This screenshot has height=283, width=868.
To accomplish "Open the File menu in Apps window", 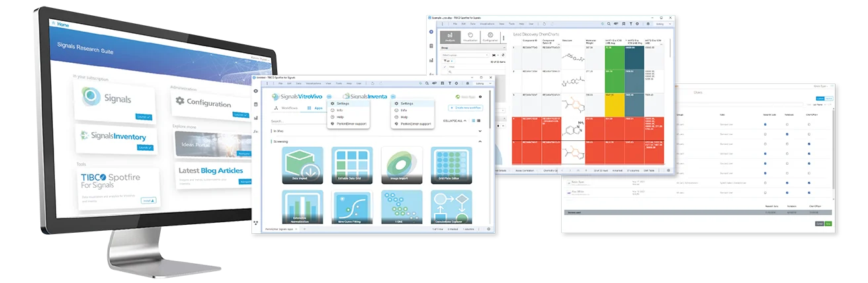I will 281,83.
